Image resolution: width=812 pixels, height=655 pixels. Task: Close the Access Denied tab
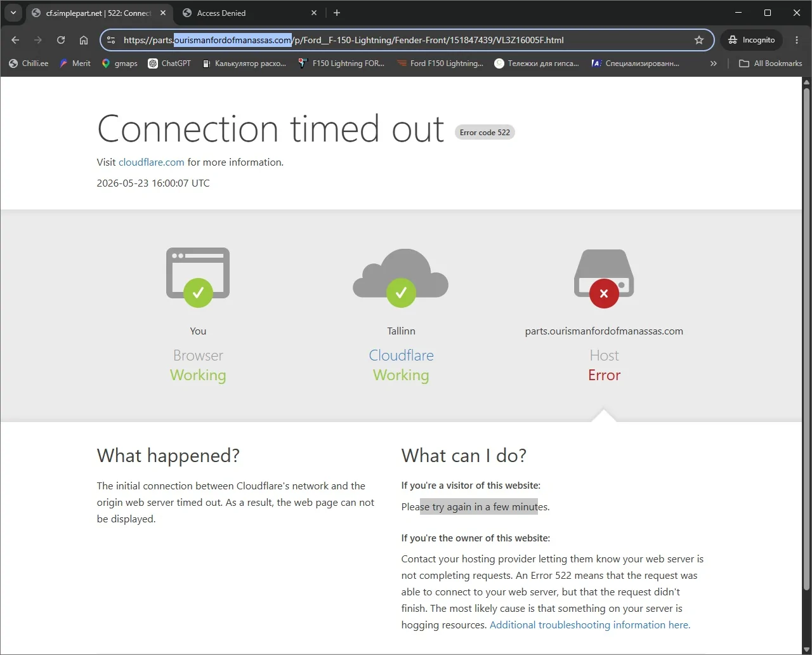pos(314,13)
